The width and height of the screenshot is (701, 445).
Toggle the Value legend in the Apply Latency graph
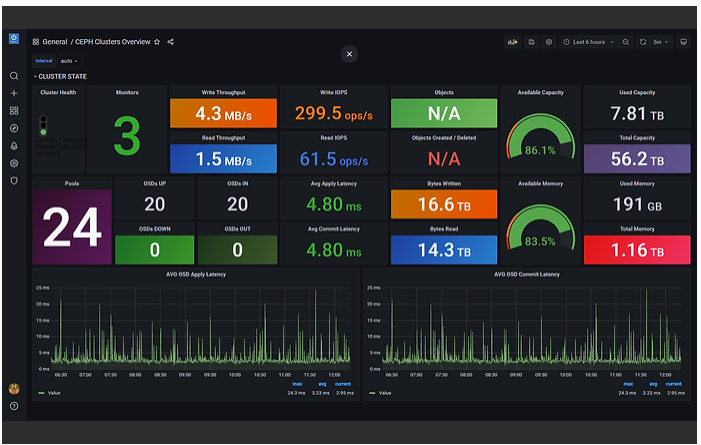pos(50,393)
